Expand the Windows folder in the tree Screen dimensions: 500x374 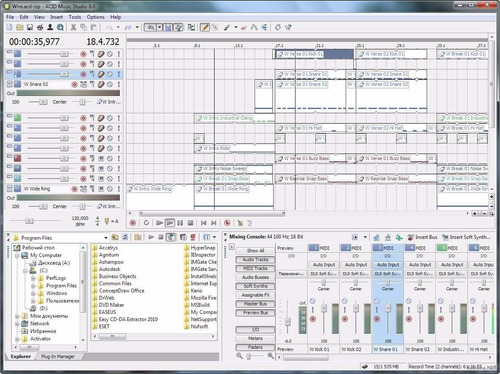[x=33, y=293]
